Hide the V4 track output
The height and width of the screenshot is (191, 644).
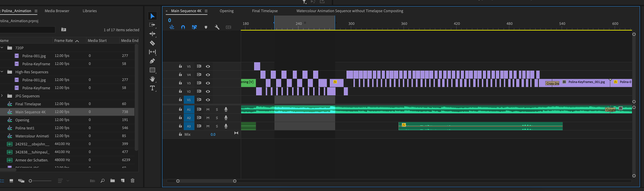208,75
